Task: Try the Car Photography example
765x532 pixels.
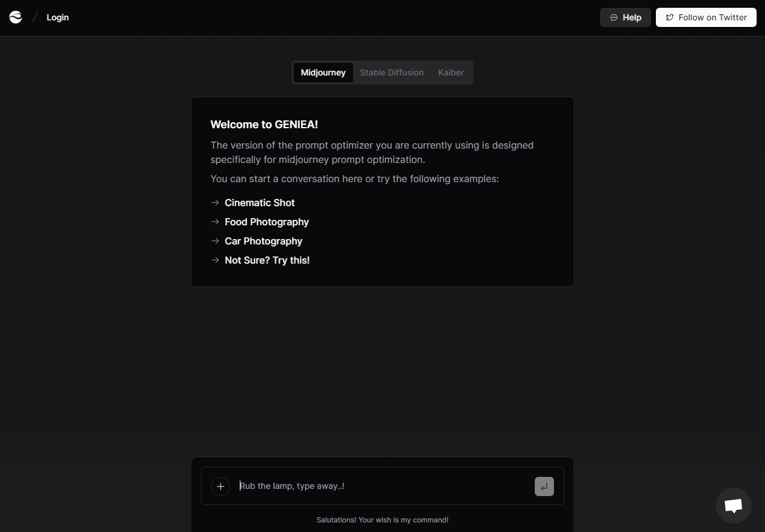Action: tap(263, 241)
